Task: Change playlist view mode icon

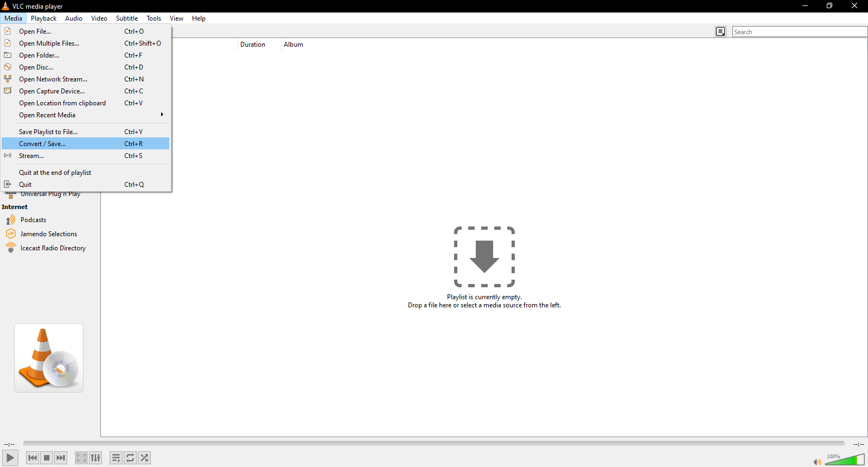Action: (720, 31)
